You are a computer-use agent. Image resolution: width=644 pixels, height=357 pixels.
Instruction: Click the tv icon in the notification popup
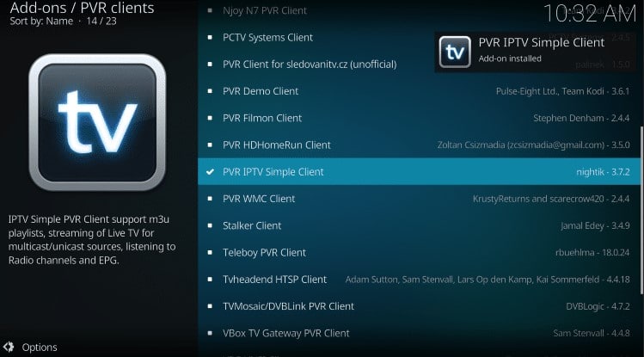455,52
